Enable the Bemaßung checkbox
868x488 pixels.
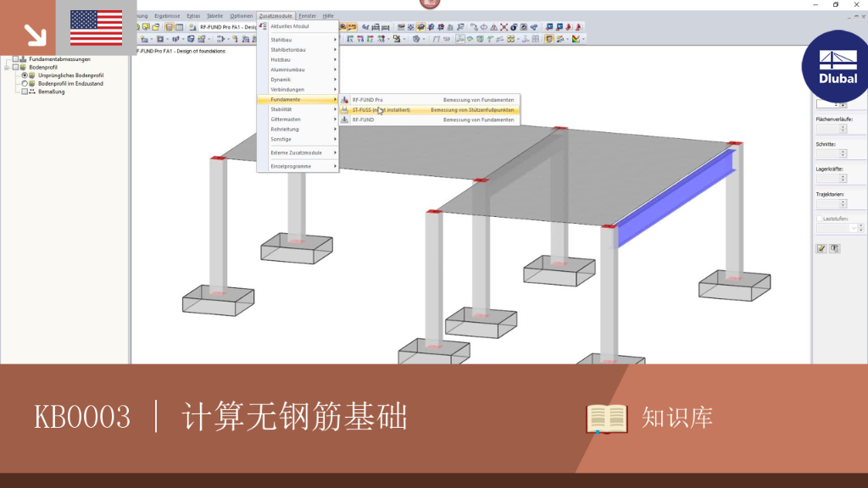click(25, 91)
